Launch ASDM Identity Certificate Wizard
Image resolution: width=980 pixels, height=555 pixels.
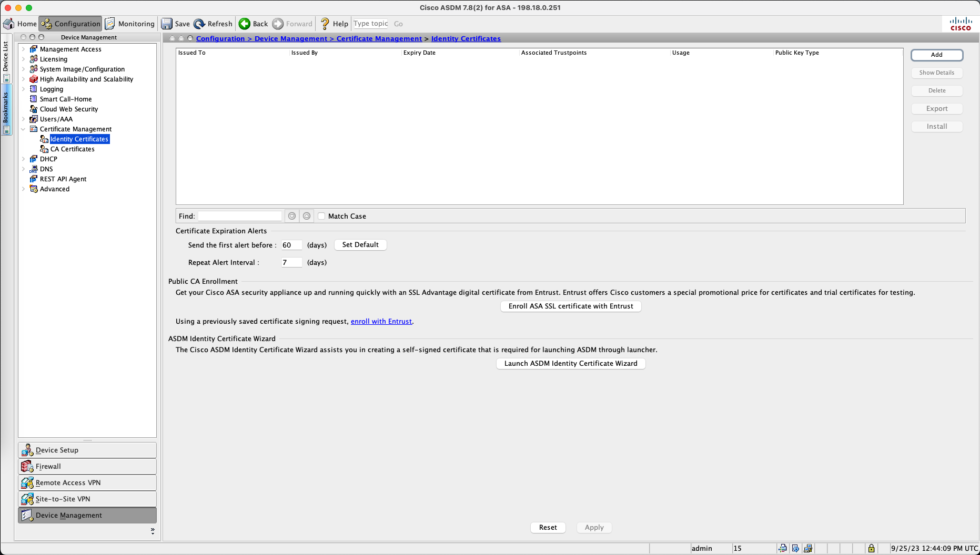point(570,363)
